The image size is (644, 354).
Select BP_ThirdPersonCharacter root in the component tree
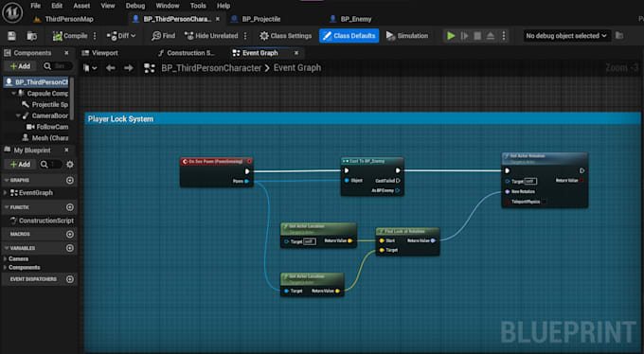pyautogui.click(x=37, y=82)
